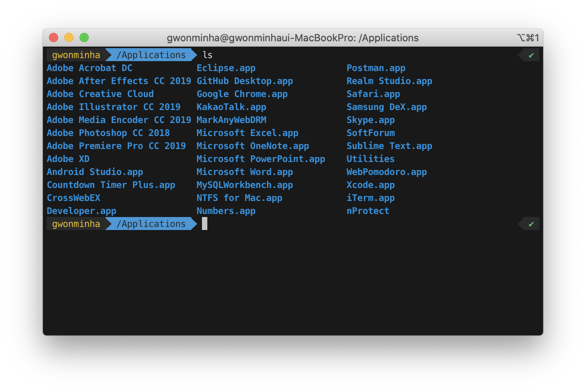The image size is (586, 392).
Task: Select Adobe After Effects CC 2019 entry
Action: (119, 81)
